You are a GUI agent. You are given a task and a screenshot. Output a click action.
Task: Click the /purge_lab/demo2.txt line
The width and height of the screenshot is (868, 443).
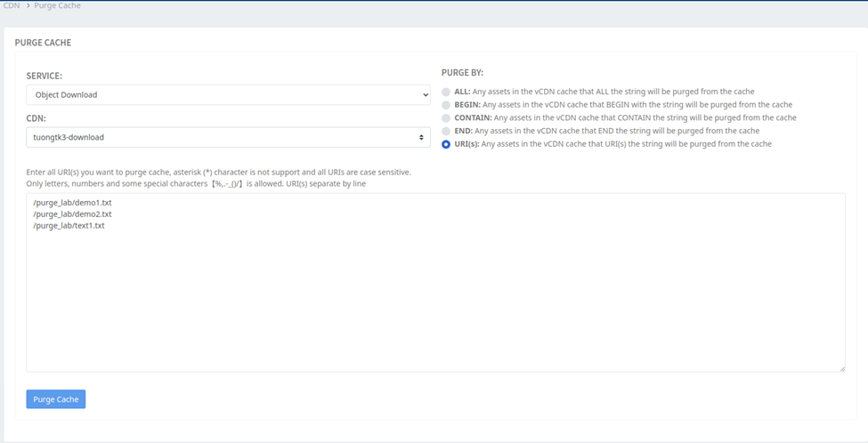click(x=72, y=214)
